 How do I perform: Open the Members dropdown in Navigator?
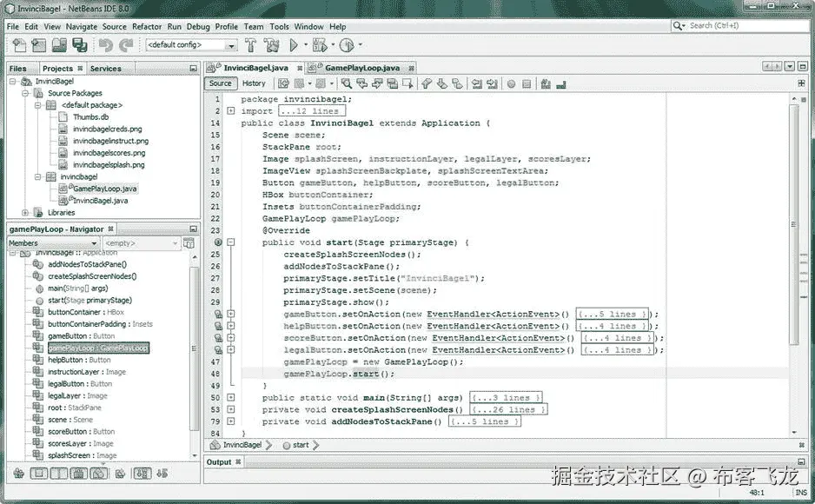click(x=52, y=243)
